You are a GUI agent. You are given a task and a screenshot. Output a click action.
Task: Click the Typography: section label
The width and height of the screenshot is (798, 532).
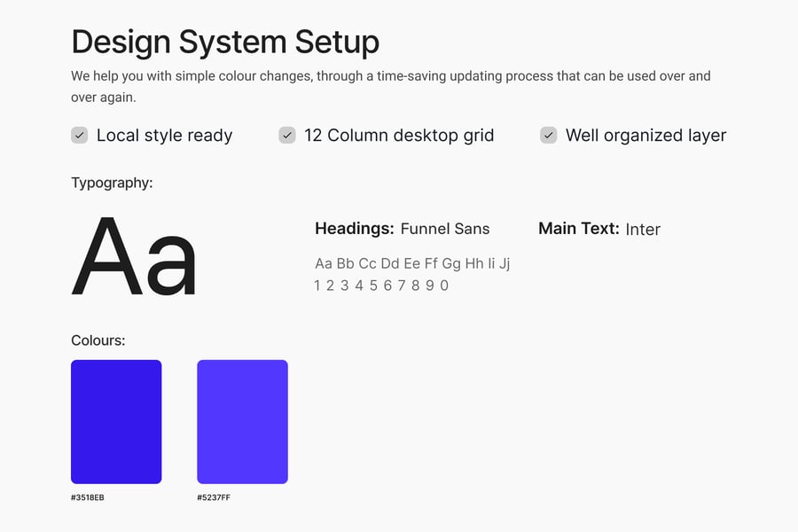pyautogui.click(x=112, y=184)
